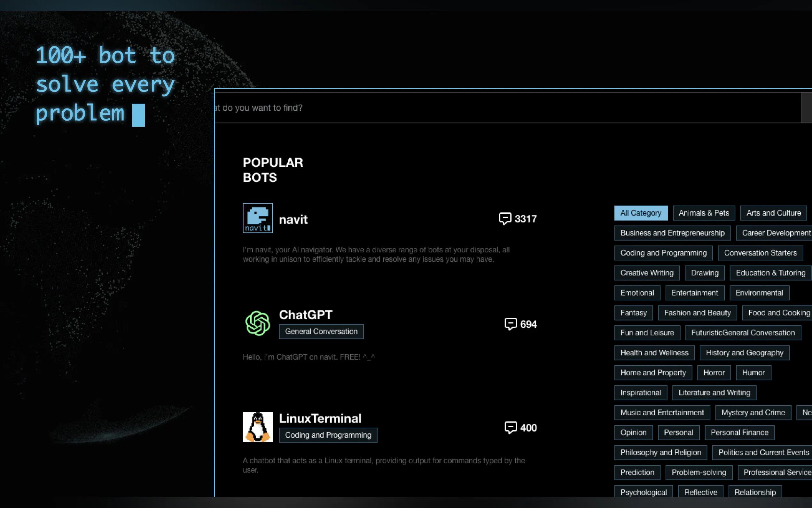Click the ChatGPT green swirl logo
The width and height of the screenshot is (812, 508).
(x=257, y=323)
